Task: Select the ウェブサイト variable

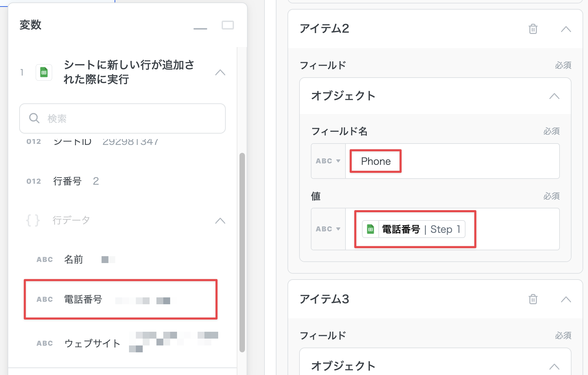Action: (92, 343)
